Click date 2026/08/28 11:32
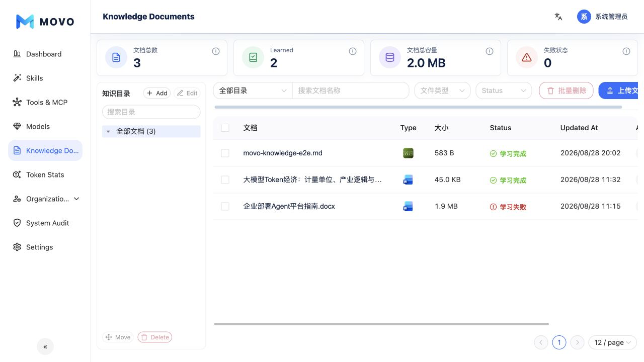 pyautogui.click(x=591, y=179)
